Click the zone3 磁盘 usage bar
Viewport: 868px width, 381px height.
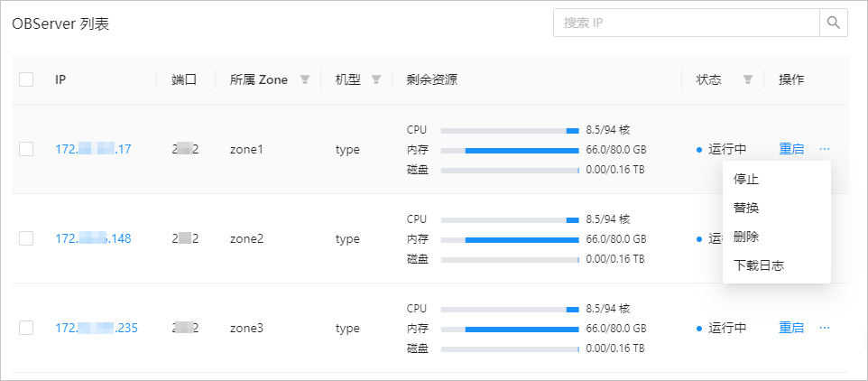pos(510,348)
